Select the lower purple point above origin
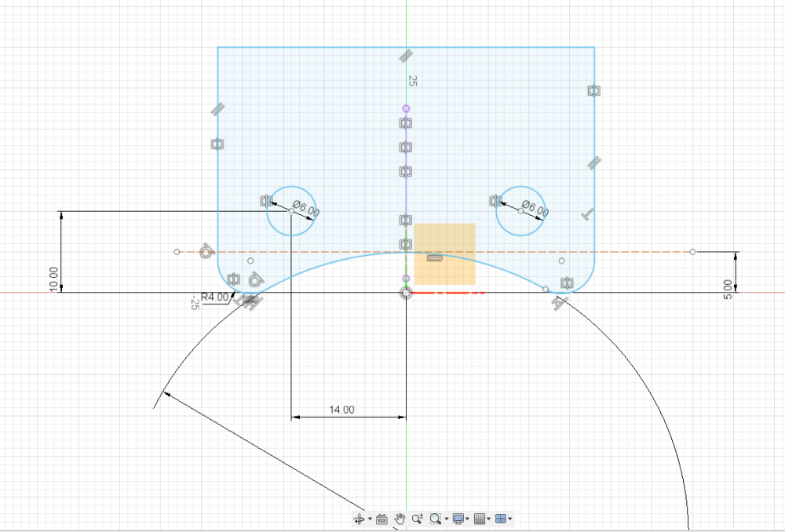785x532 pixels. pyautogui.click(x=406, y=279)
